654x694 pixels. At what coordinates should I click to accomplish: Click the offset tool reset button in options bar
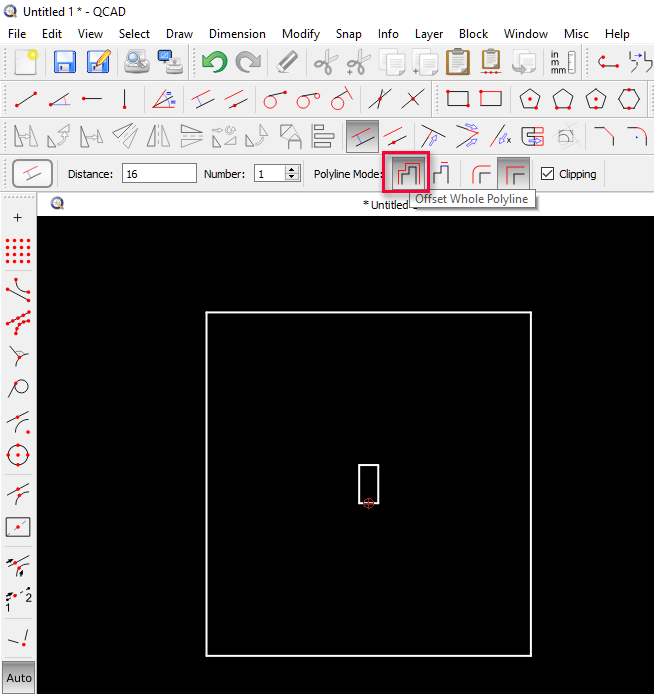pos(33,174)
